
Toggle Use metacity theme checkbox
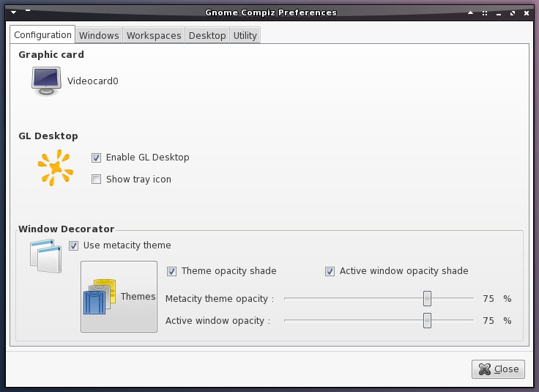pyautogui.click(x=73, y=245)
